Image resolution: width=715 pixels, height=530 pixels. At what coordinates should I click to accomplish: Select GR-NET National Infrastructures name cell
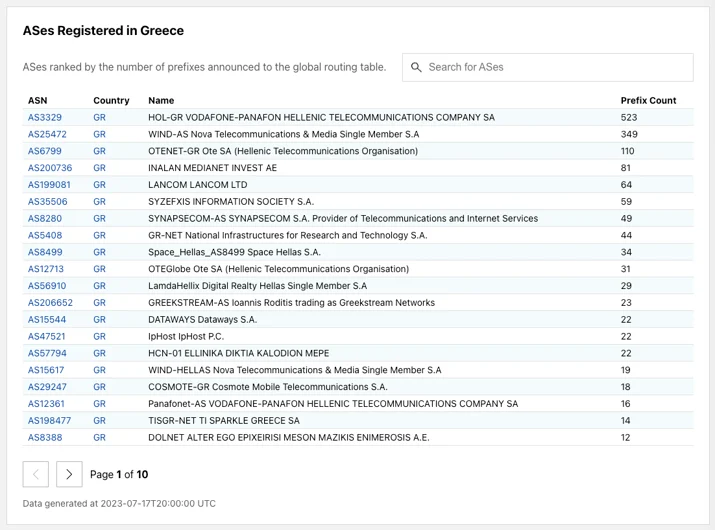pos(288,236)
